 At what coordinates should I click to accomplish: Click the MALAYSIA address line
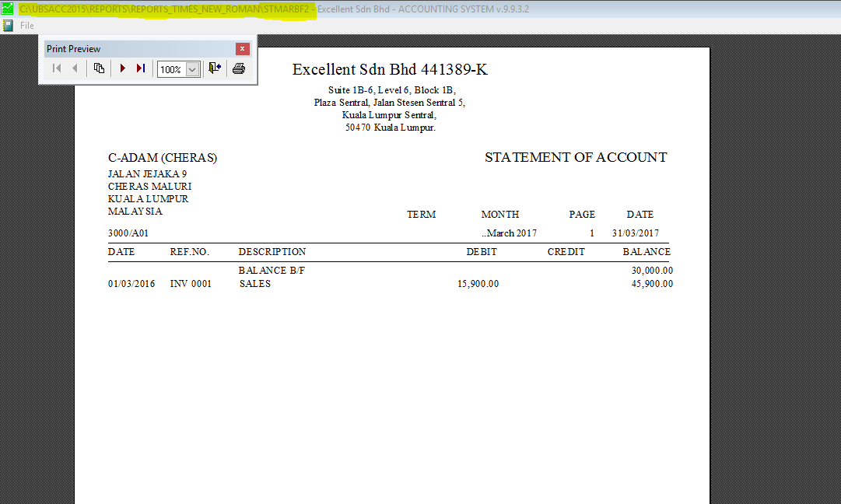click(135, 212)
